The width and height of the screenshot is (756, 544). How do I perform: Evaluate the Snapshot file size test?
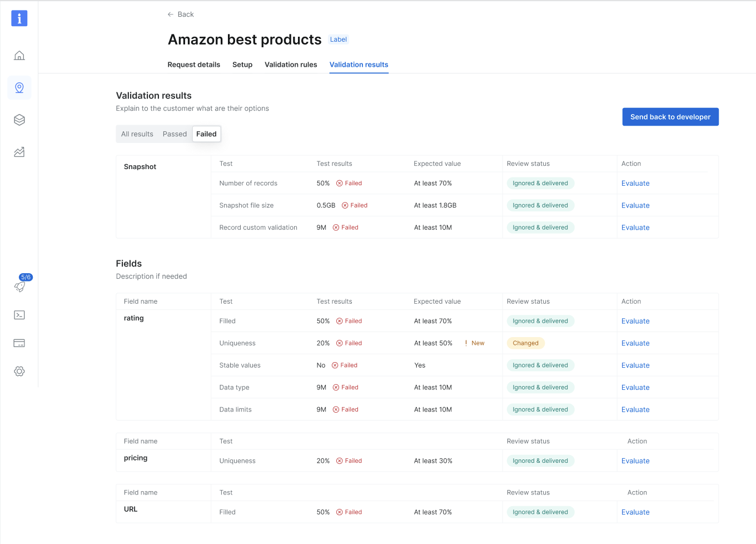635,205
